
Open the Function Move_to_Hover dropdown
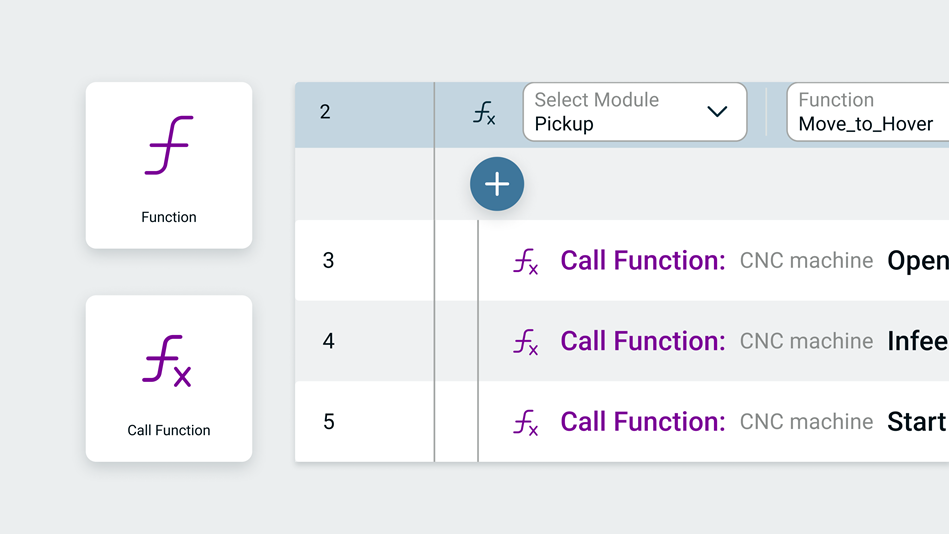point(868,112)
